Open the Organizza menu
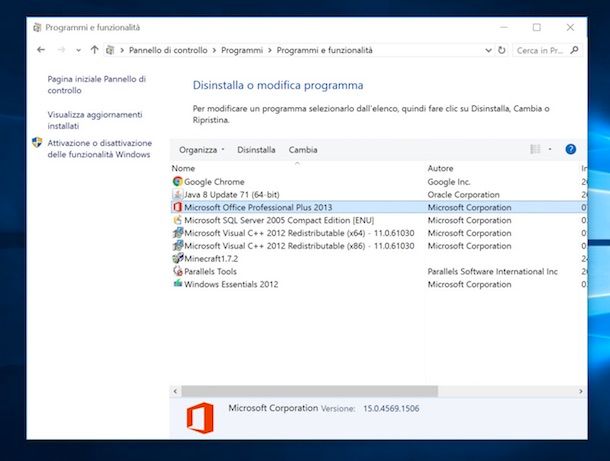Viewport: 610px width, 461px height. coord(202,150)
